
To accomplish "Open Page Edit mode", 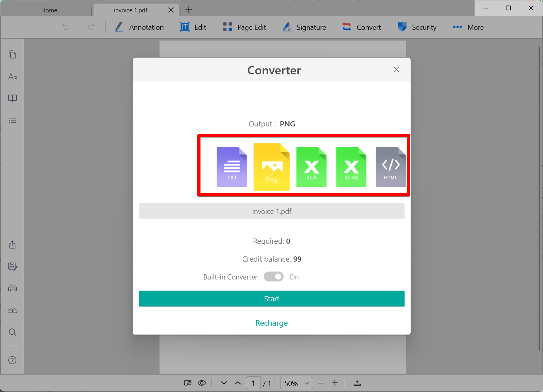I will (x=245, y=27).
